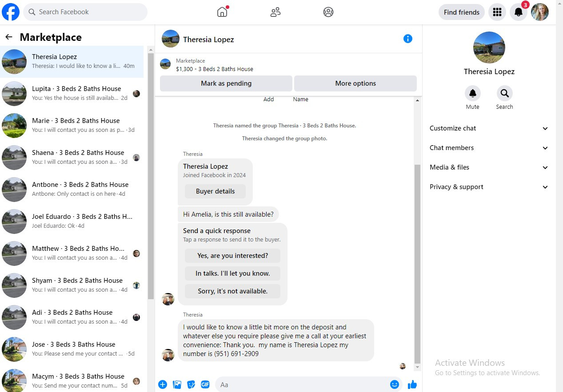The width and height of the screenshot is (563, 392).
Task: Open the Facebook logo home link
Action: coord(11,12)
